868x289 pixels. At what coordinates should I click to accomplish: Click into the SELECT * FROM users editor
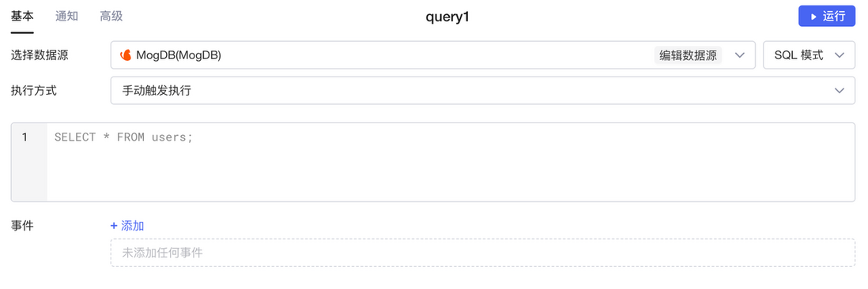point(451,163)
